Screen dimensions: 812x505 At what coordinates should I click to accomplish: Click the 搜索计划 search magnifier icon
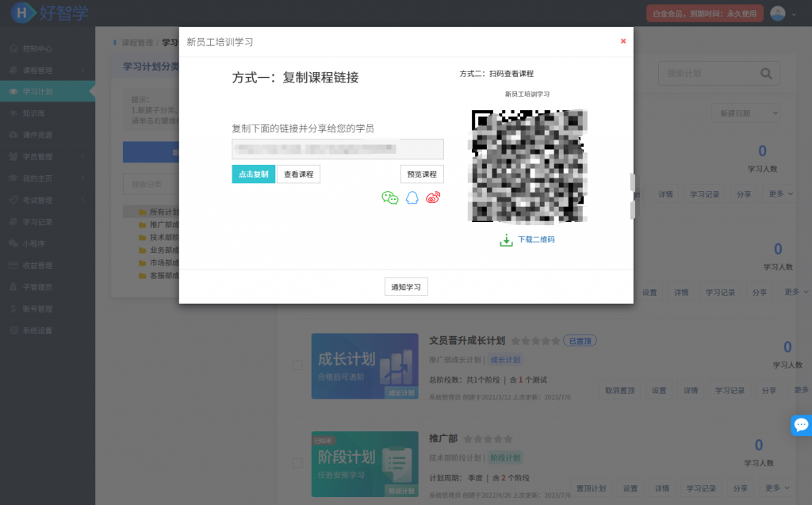[766, 74]
